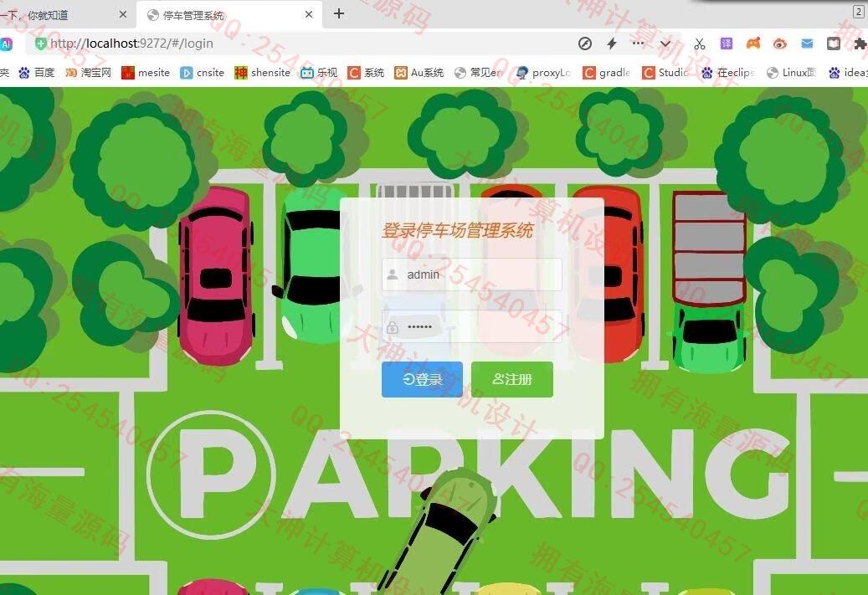This screenshot has height=595, width=868.
Task: Click the green 注册 register button
Action: [x=512, y=379]
